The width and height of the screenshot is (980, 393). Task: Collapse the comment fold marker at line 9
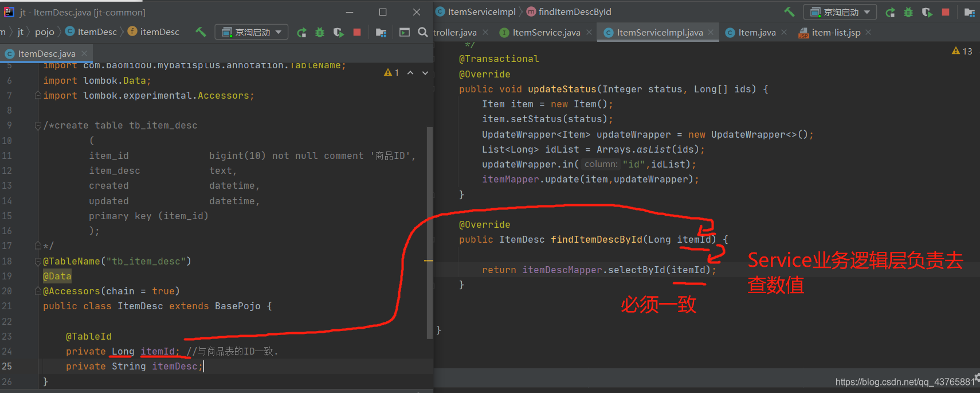(x=38, y=125)
